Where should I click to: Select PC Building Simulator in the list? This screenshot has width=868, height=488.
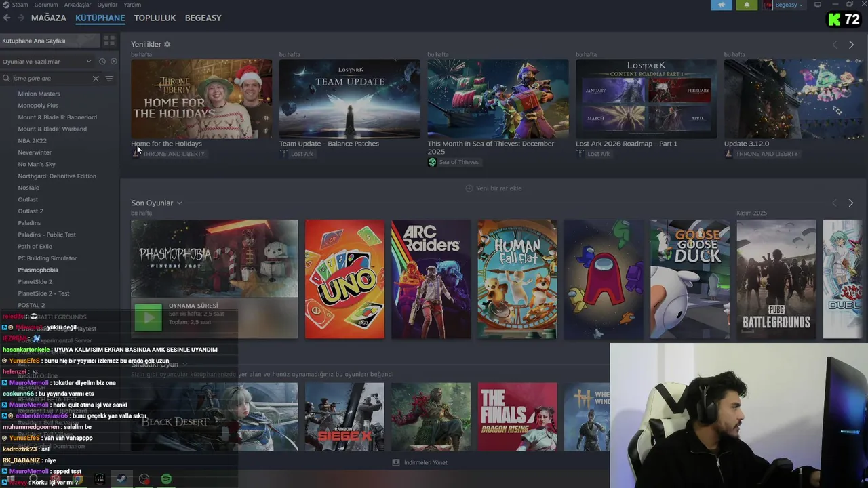tap(47, 258)
